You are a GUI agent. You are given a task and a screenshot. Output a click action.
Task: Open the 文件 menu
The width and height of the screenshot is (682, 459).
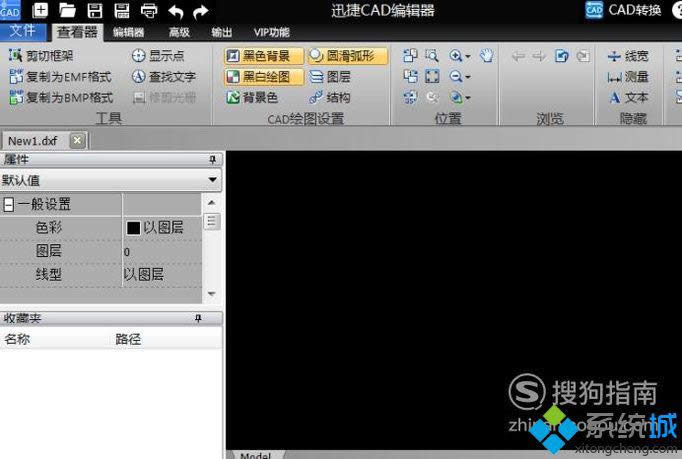22,31
